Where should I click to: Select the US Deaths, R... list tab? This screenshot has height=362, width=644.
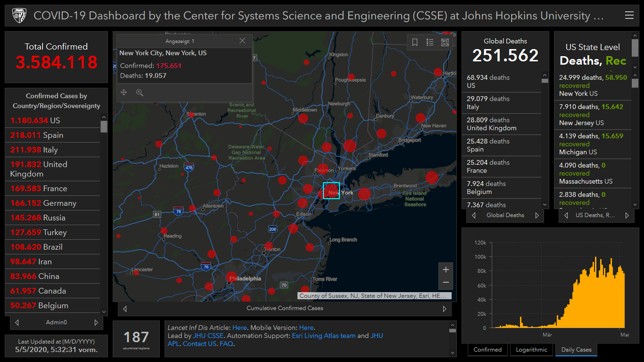(x=596, y=215)
